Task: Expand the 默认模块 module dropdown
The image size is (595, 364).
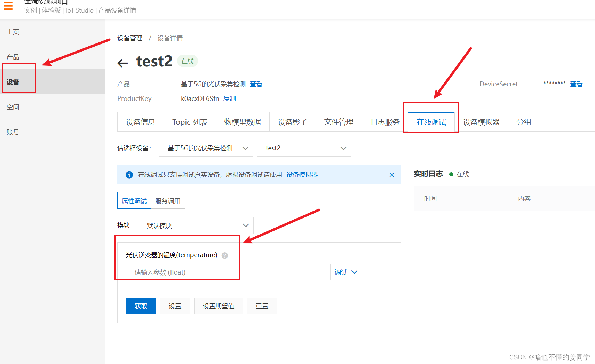Action: click(196, 225)
